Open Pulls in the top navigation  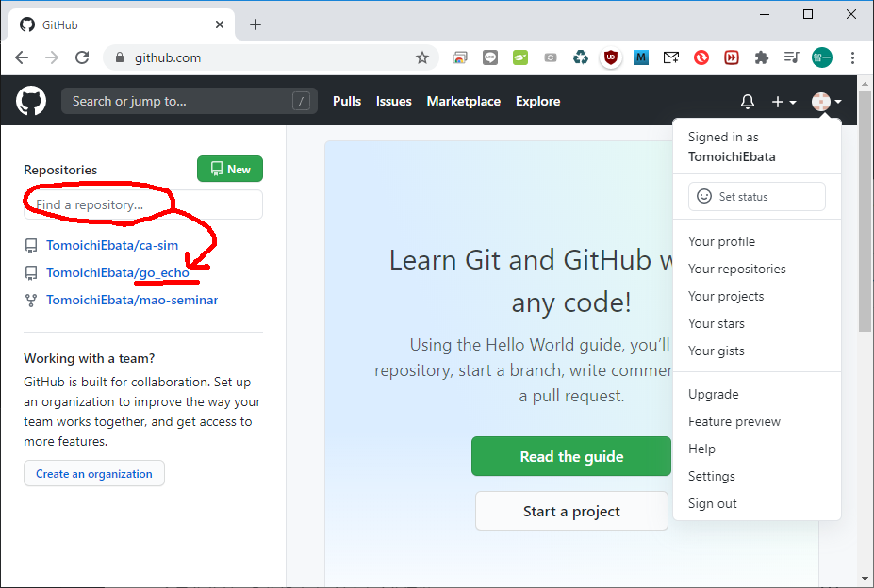point(346,101)
